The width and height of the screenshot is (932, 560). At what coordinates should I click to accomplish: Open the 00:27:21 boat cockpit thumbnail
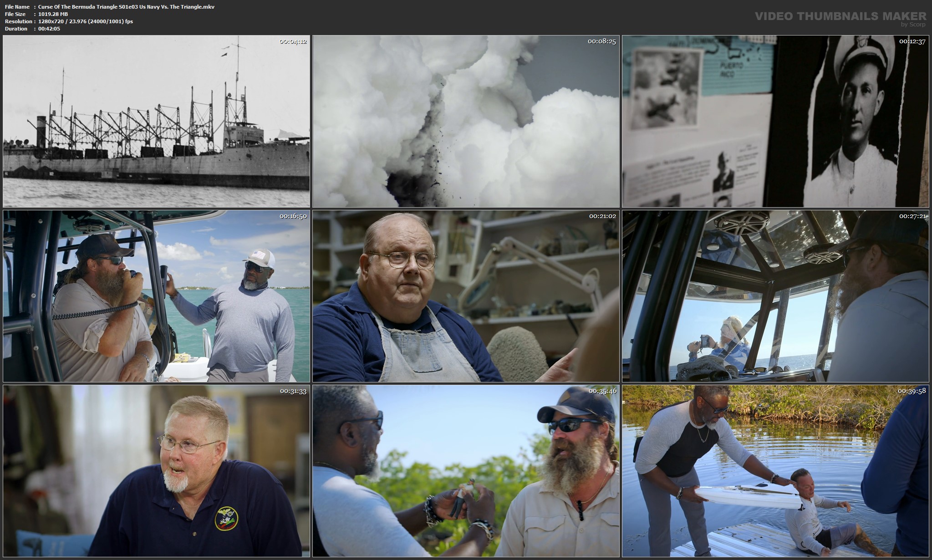[775, 296]
